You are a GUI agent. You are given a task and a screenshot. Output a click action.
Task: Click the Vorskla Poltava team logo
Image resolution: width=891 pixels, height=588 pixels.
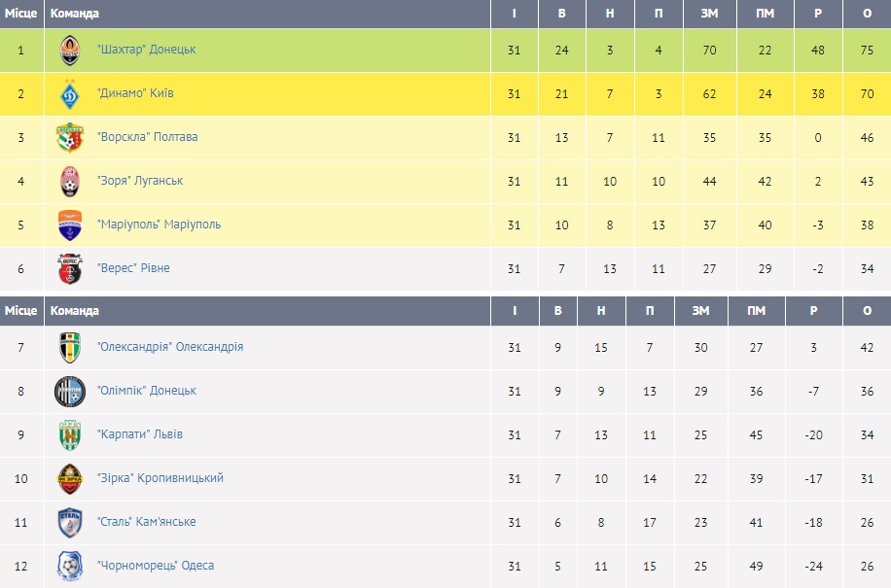[x=70, y=137]
